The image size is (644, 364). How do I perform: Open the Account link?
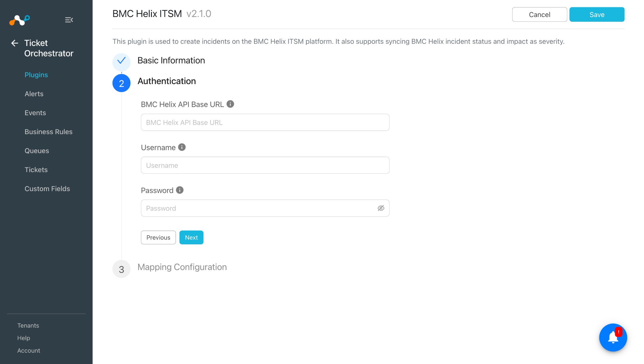tap(29, 350)
